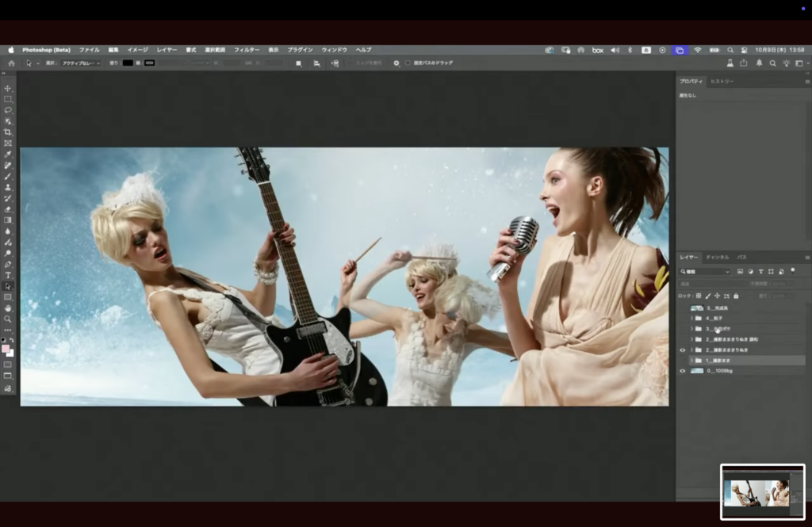Enable the 固定パスのドラッグ checkbox
This screenshot has width=812, height=527.
click(408, 63)
